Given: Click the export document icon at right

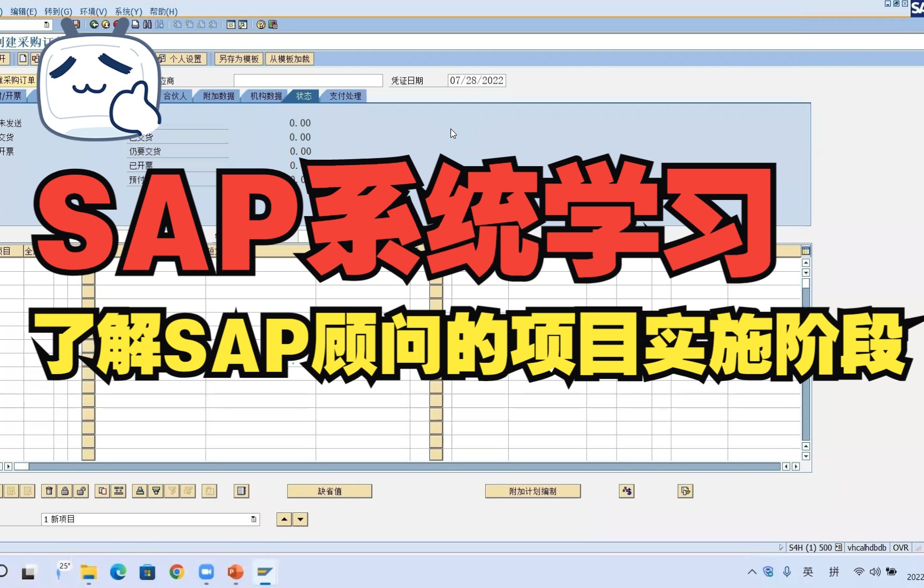Looking at the screenshot, I should click(686, 491).
